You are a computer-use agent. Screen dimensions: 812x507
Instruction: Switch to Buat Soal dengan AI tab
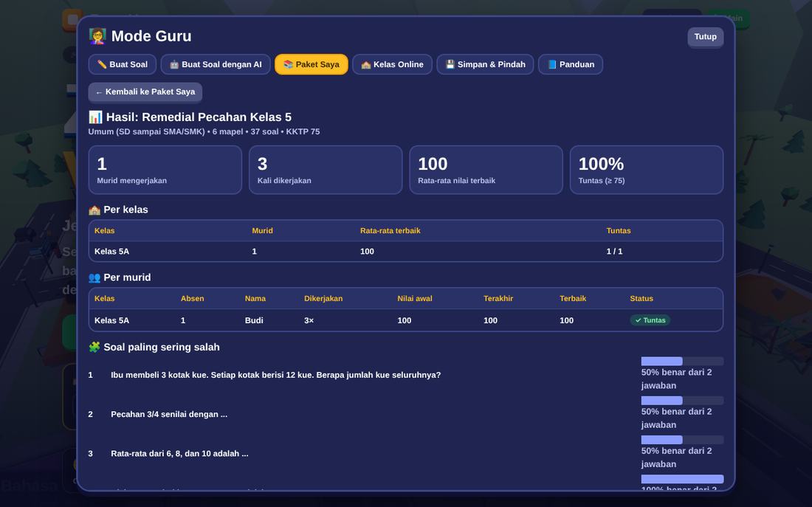pyautogui.click(x=216, y=65)
